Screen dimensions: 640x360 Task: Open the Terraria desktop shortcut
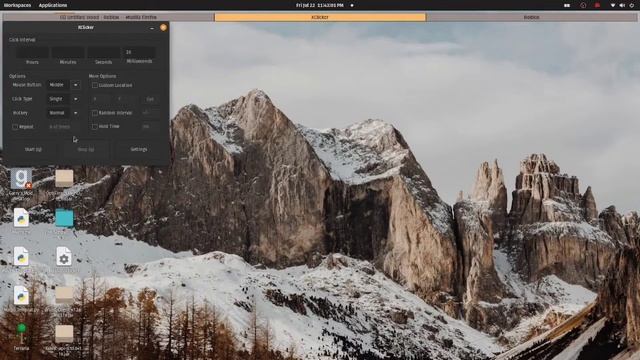pos(21,334)
